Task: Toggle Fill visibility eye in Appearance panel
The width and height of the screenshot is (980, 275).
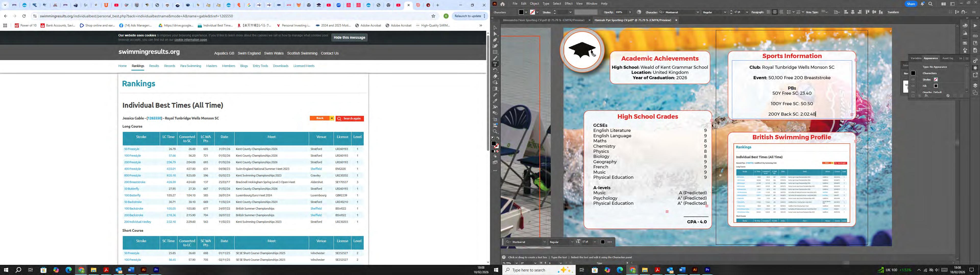Action: [x=913, y=86]
